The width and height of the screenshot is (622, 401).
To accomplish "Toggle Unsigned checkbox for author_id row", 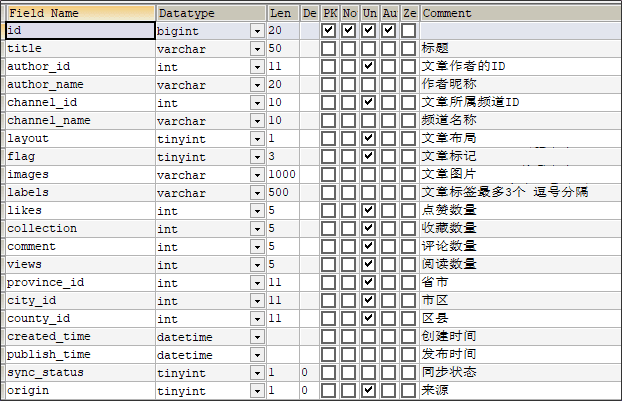I will click(369, 66).
